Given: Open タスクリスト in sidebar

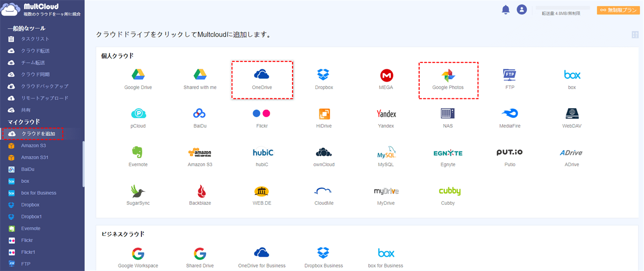Looking at the screenshot, I should [35, 39].
